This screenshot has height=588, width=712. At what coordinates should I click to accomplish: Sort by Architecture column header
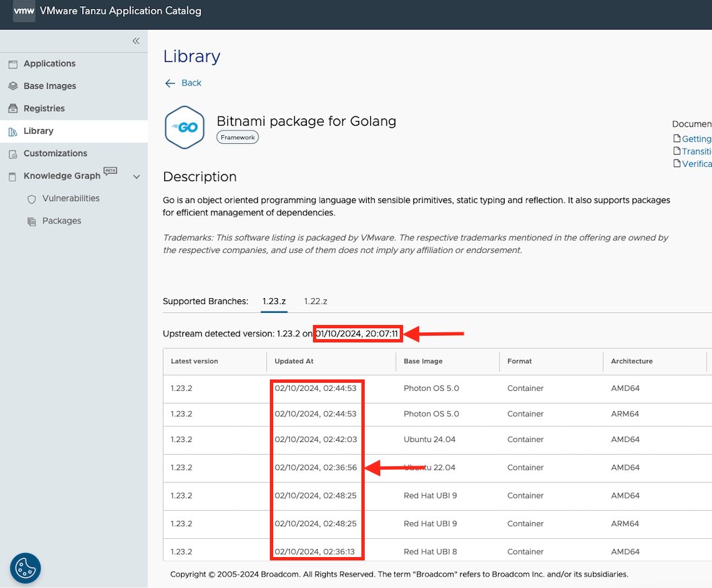click(632, 361)
